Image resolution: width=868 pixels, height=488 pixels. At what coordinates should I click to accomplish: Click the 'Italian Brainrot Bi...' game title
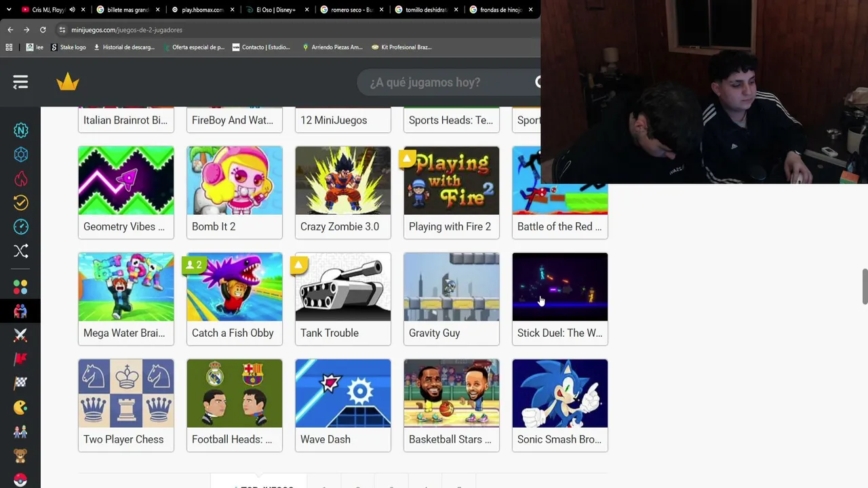[125, 120]
